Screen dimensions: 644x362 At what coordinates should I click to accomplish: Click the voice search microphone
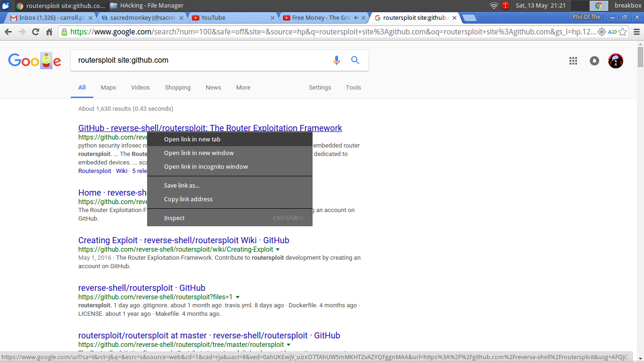pyautogui.click(x=337, y=60)
